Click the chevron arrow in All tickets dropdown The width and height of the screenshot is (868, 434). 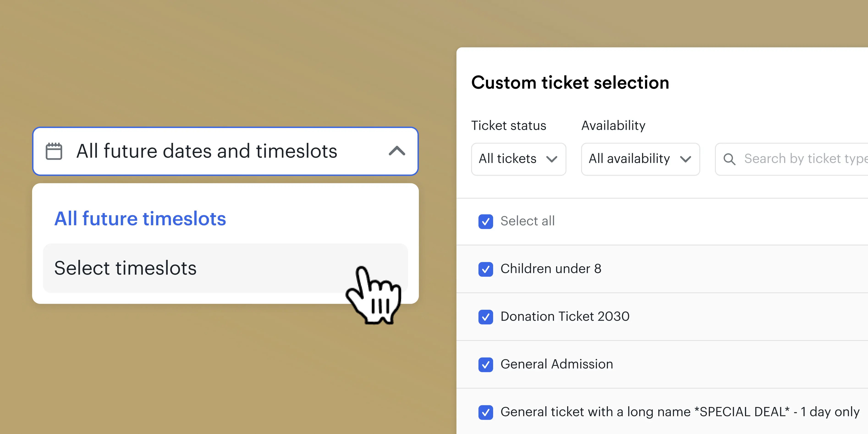pos(552,159)
